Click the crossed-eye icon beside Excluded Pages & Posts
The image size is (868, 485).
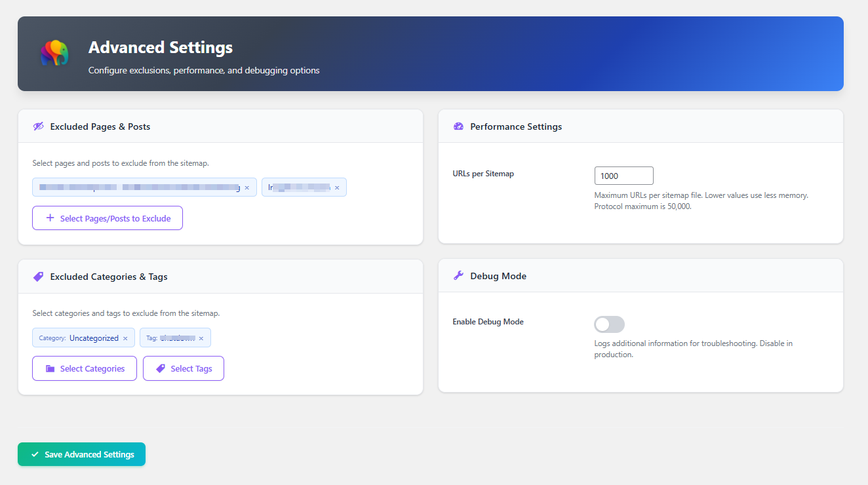click(x=38, y=126)
